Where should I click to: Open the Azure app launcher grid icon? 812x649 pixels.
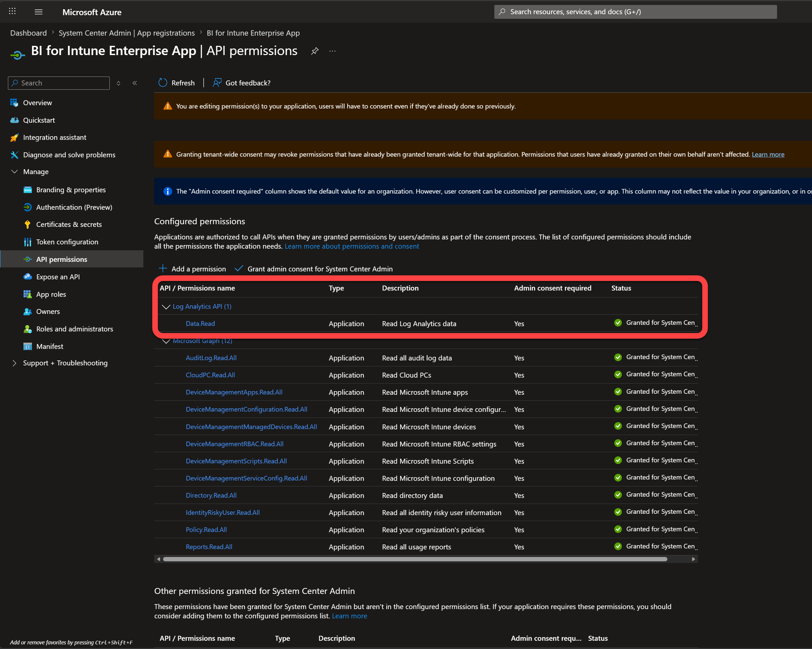12,11
